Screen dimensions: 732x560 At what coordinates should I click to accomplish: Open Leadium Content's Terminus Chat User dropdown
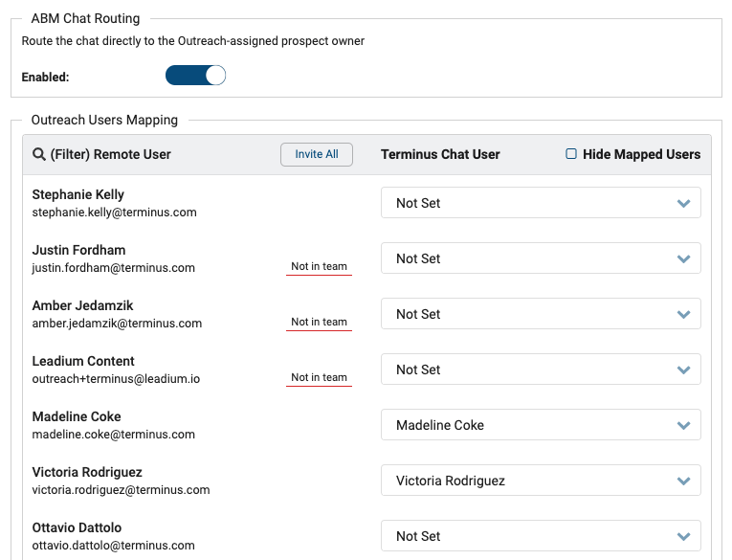coord(541,370)
